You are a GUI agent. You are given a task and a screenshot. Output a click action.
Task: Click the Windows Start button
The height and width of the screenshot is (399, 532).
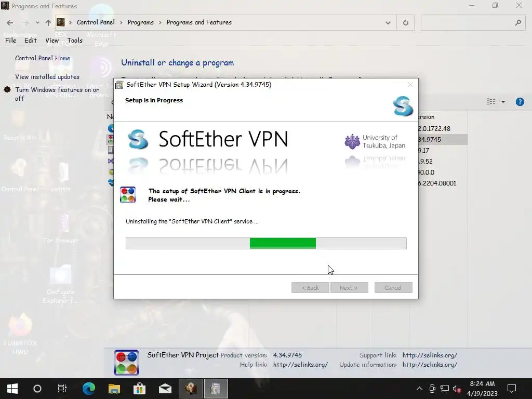12,389
